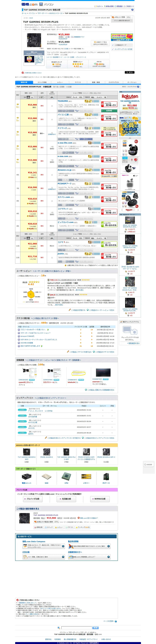The width and height of the screenshot is (156, 644).
Task: Expand 続きを読む on the サガントス review
Action: tap(79, 290)
